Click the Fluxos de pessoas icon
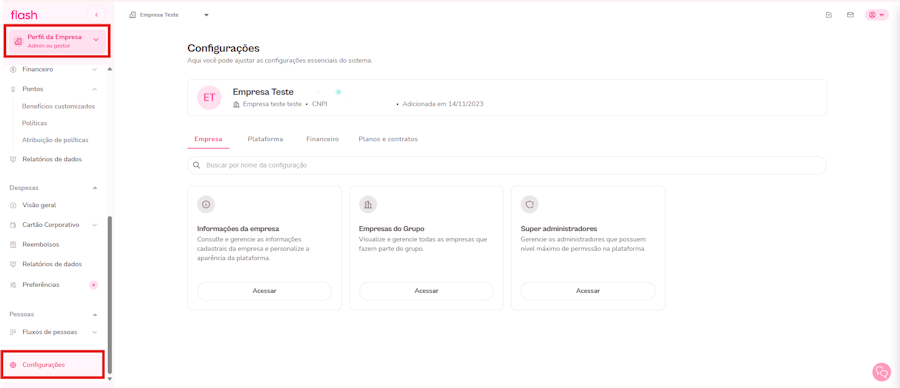Screen dimensions: 900x388 (13, 332)
